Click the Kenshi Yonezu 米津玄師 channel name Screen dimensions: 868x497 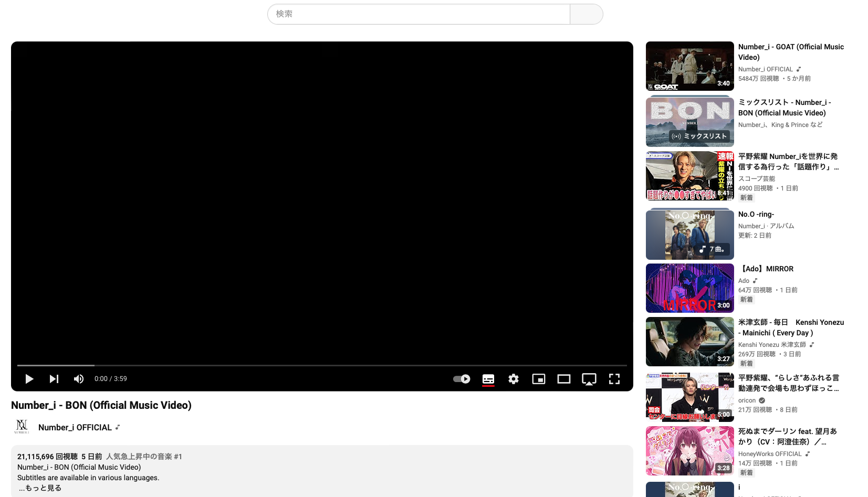[x=772, y=345]
